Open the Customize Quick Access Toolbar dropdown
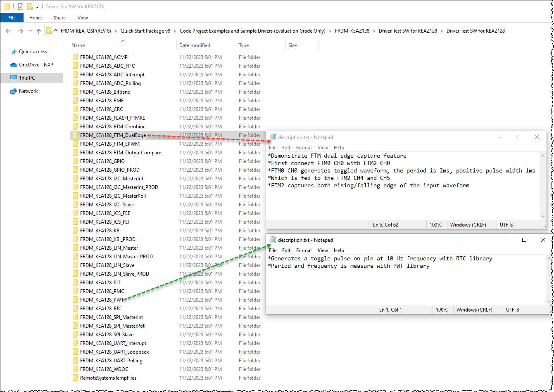Screen dimensions: 554x392 (x=37, y=7)
